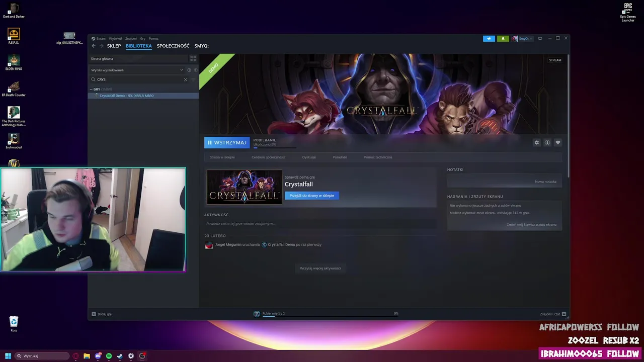Open notifications bell icon
The height and width of the screenshot is (362, 644).
503,39
